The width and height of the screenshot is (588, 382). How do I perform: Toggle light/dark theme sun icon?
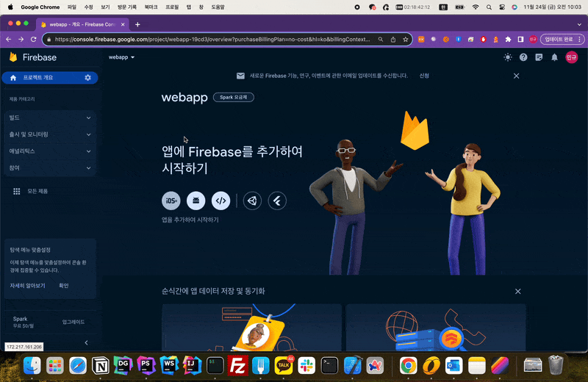(508, 57)
